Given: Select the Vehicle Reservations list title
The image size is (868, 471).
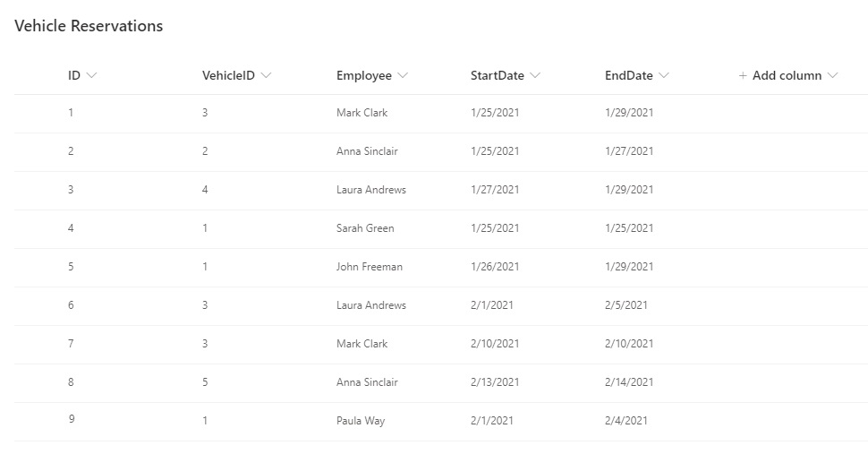Looking at the screenshot, I should (89, 26).
